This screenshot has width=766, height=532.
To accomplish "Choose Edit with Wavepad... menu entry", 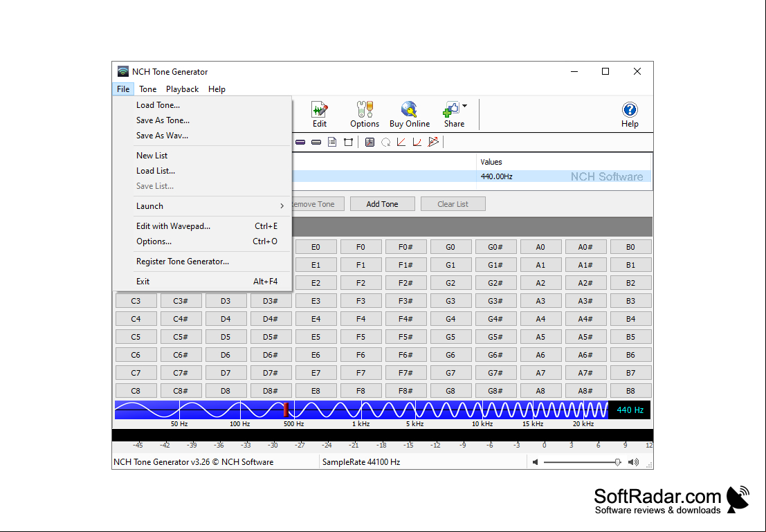I will 202,226.
